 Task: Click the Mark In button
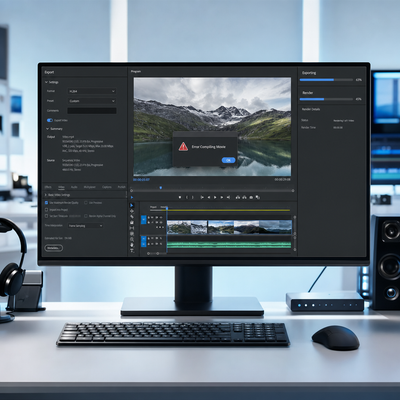pyautogui.click(x=187, y=197)
